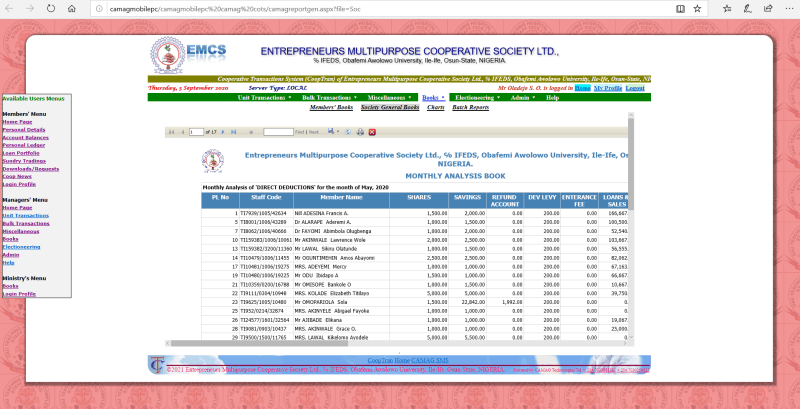Open Unit Transactions in Managers' Menu
Image resolution: width=800 pixels, height=409 pixels.
pos(26,216)
